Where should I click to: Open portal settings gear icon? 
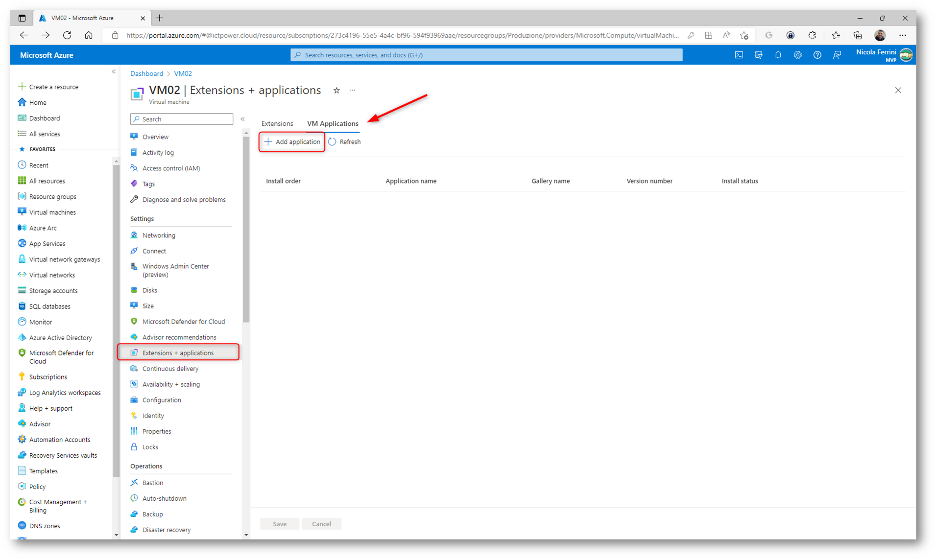tap(797, 55)
